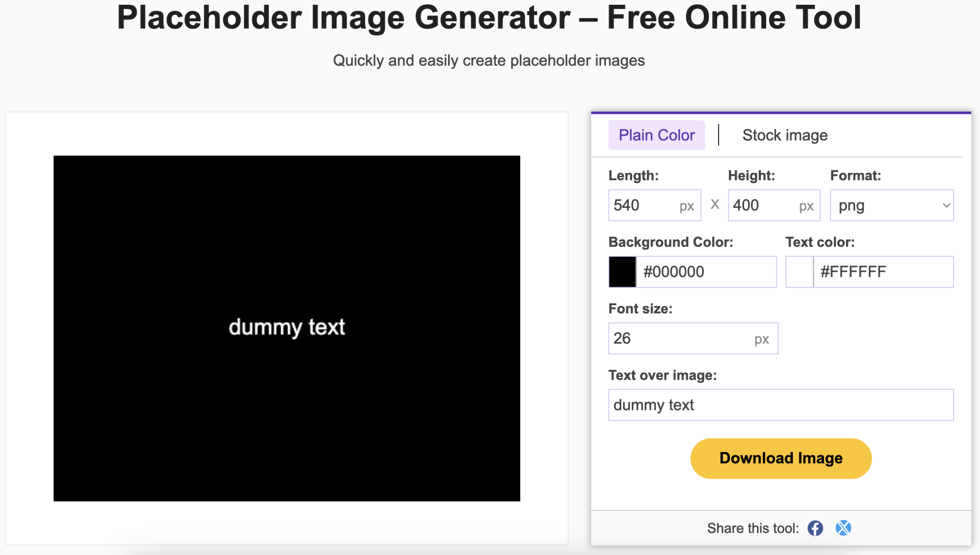This screenshot has height=555, width=980.
Task: Click the px label beside Length
Action: pyautogui.click(x=688, y=206)
